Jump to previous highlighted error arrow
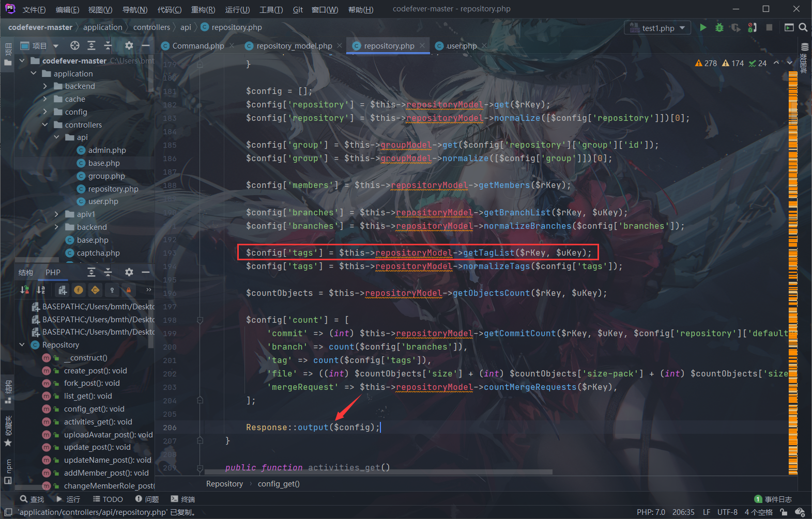 [x=776, y=63]
